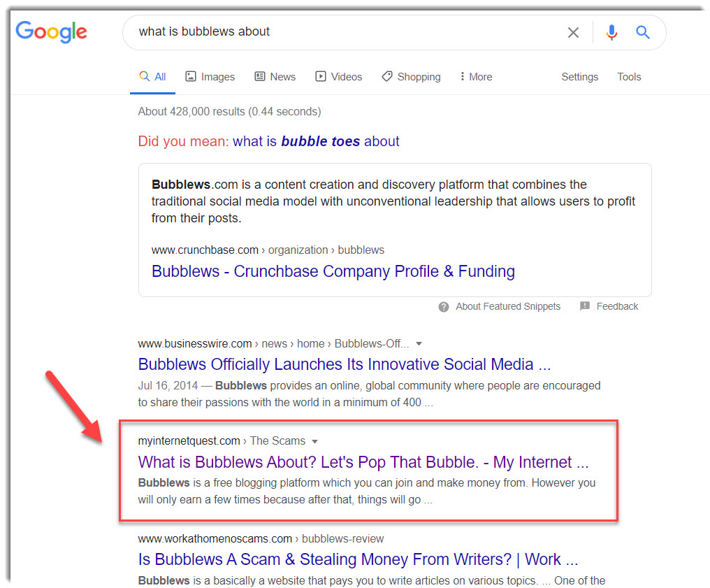Click the Feedback flag icon
The height and width of the screenshot is (588, 710).
tap(585, 306)
